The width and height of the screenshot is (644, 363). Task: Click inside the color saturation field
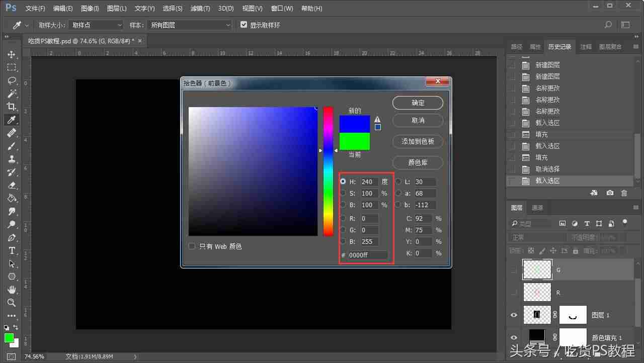pos(253,171)
